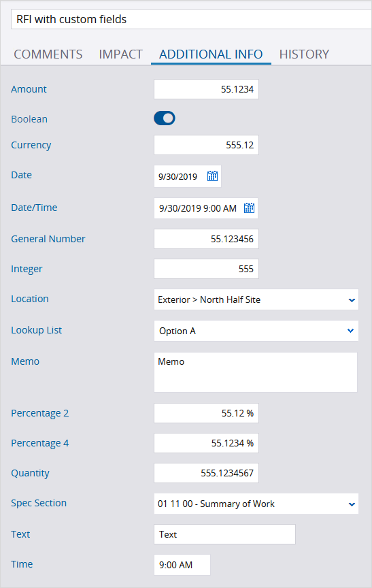Screen dimensions: 372x588
Task: Open the Date/Time calendar picker icon
Action: point(249,208)
